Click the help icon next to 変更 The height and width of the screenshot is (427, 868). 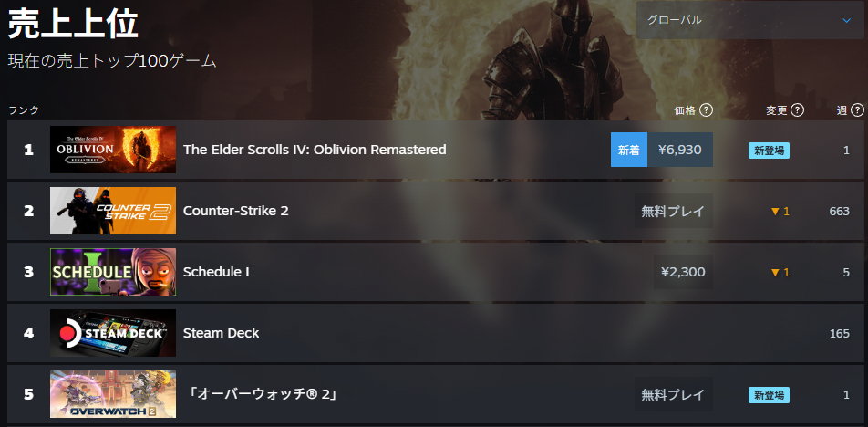(x=797, y=110)
